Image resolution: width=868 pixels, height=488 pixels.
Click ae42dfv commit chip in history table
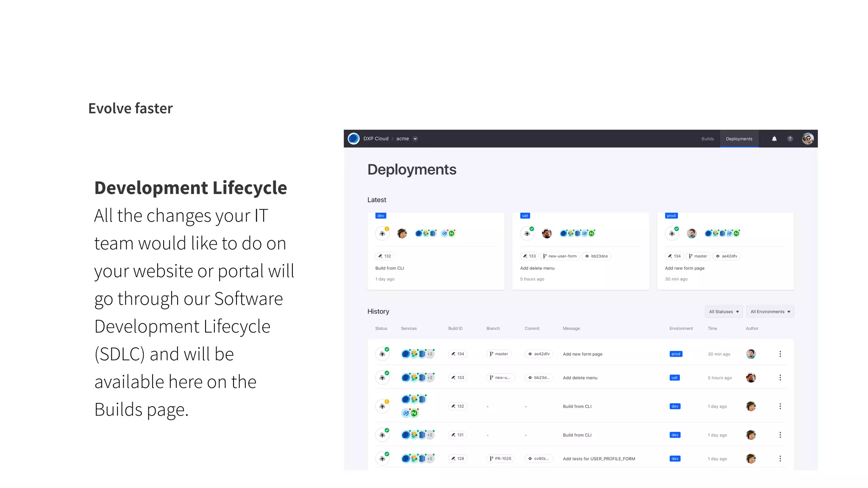click(x=539, y=354)
